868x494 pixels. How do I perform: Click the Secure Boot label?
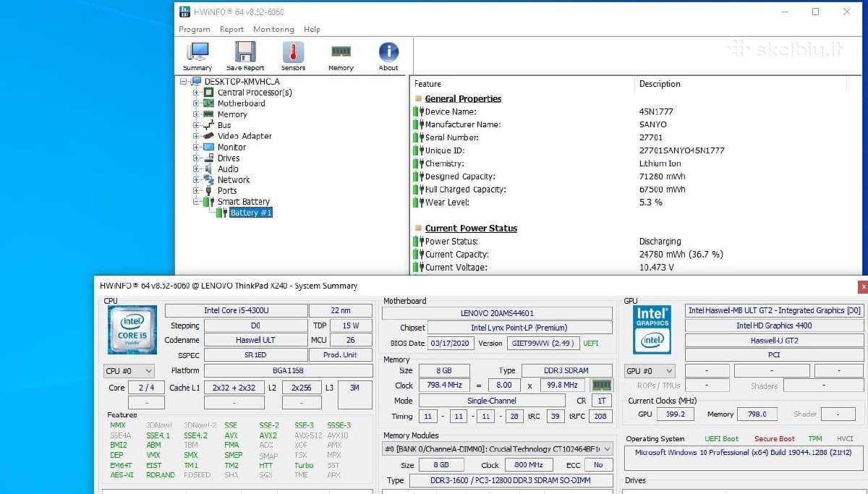(775, 439)
